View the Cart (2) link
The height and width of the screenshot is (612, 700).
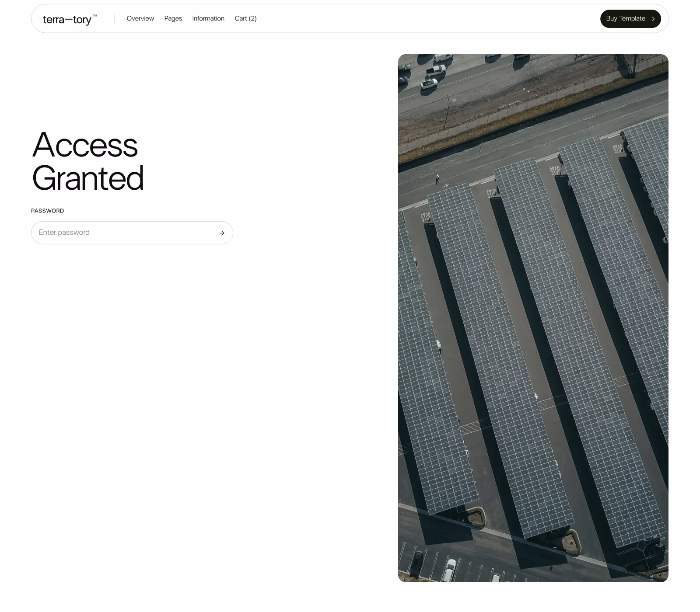(x=246, y=18)
